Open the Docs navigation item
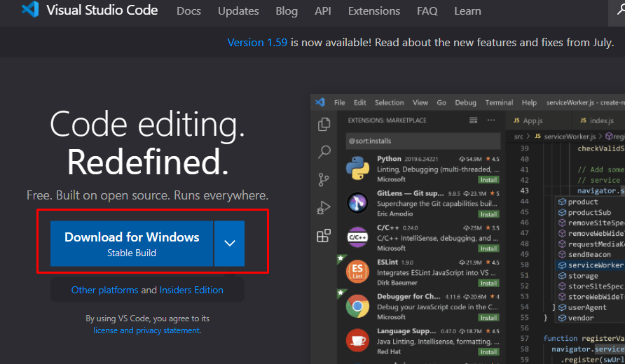Viewport: 625px width, 364px height. pyautogui.click(x=188, y=10)
